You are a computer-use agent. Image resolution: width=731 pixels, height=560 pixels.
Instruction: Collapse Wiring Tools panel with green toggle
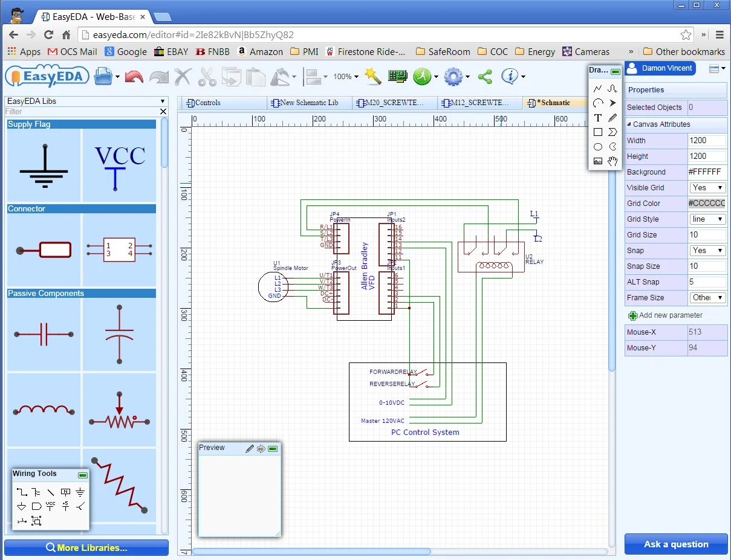[x=83, y=475]
